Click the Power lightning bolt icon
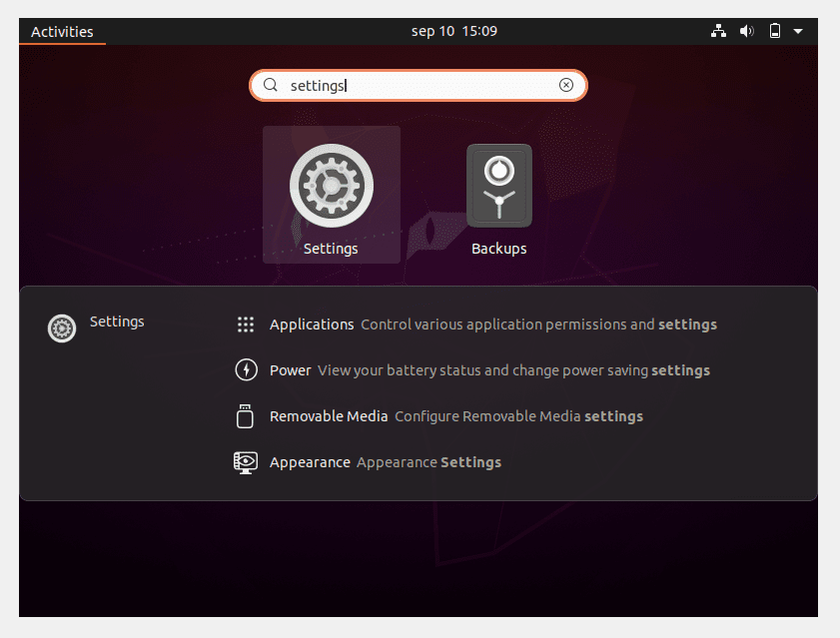The image size is (840, 638). pos(246,370)
